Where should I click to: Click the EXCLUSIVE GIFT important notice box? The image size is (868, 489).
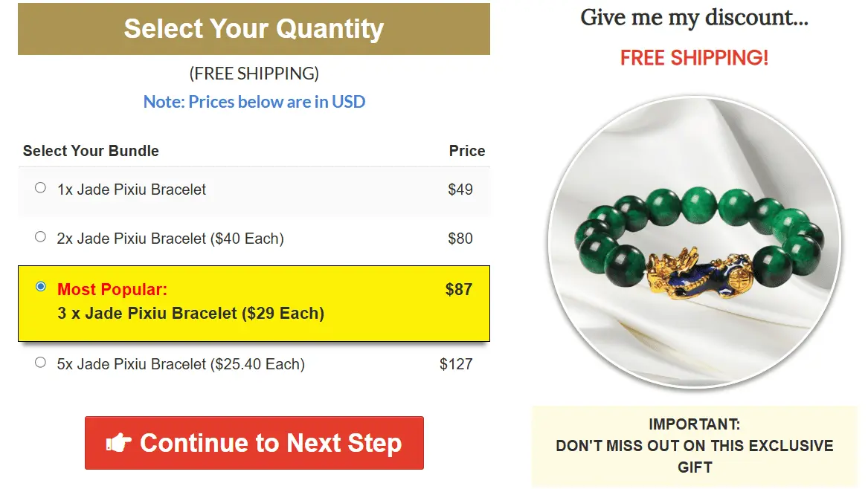(694, 445)
